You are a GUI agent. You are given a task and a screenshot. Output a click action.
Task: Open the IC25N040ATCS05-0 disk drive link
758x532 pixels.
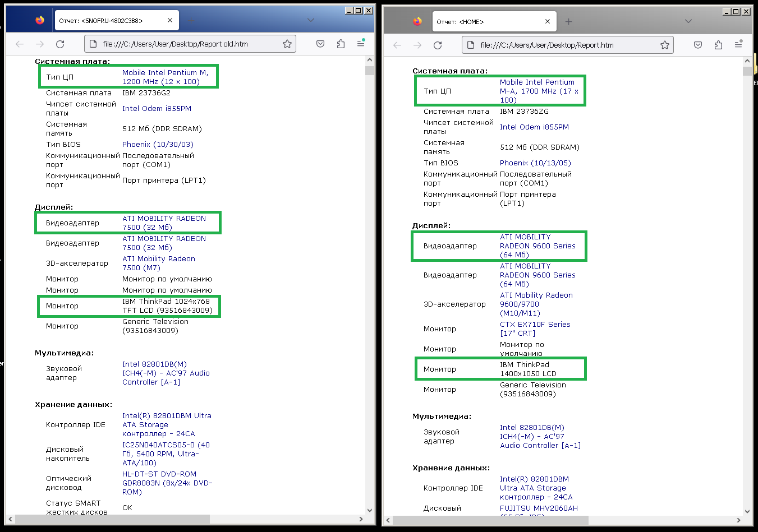point(166,454)
